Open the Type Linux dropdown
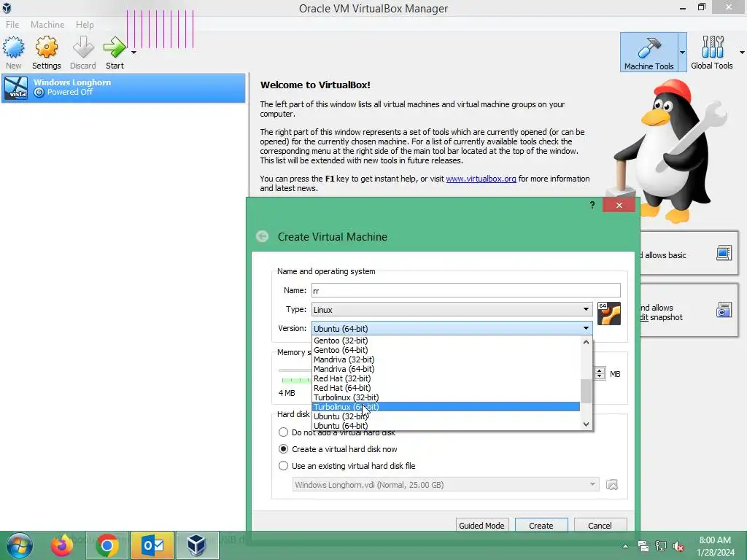747x560 pixels. (452, 309)
